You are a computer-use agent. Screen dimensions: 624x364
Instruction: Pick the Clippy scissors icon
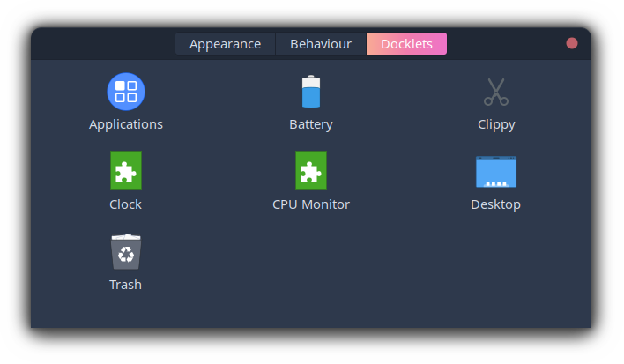point(496,92)
